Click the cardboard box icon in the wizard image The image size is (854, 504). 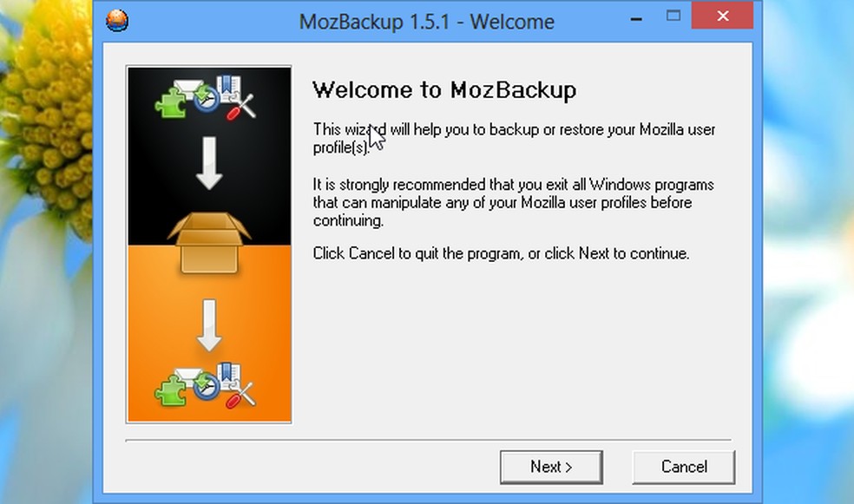click(208, 242)
